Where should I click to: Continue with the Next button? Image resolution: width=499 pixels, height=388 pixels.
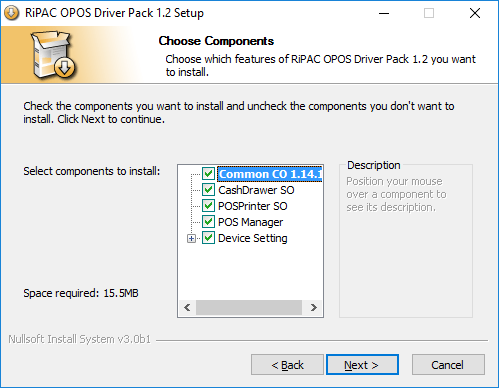[x=362, y=365]
